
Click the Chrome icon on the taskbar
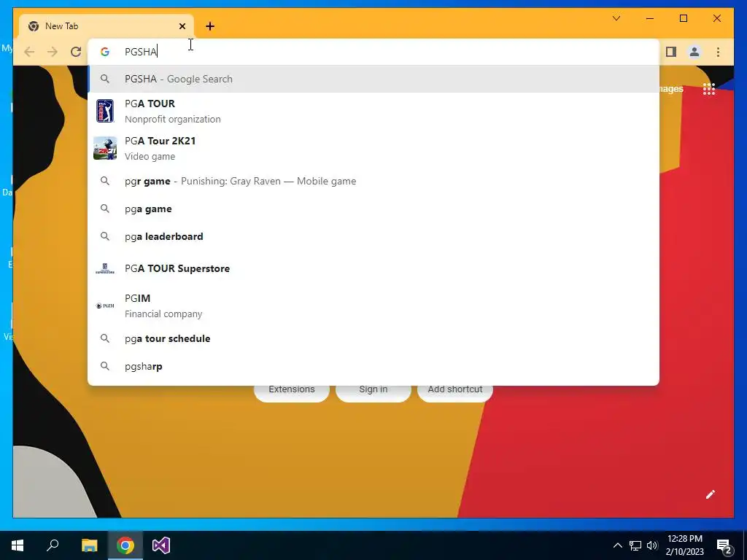[125, 545]
